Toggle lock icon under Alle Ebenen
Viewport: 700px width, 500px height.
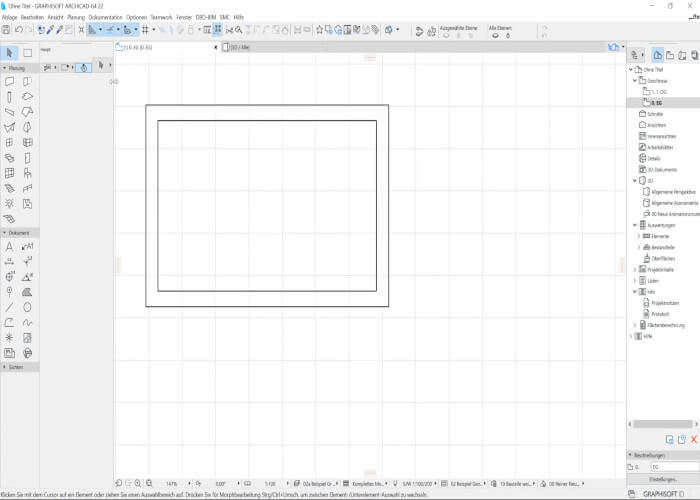[508, 36]
